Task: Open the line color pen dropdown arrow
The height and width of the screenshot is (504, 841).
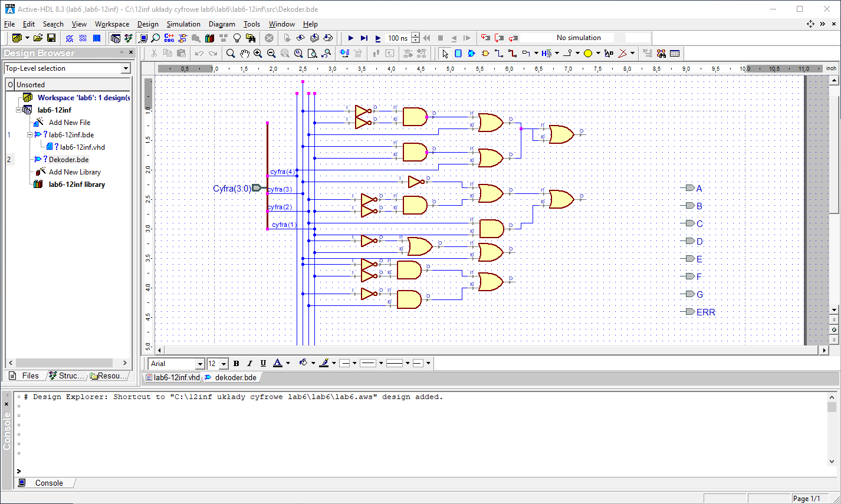Action: pos(333,363)
